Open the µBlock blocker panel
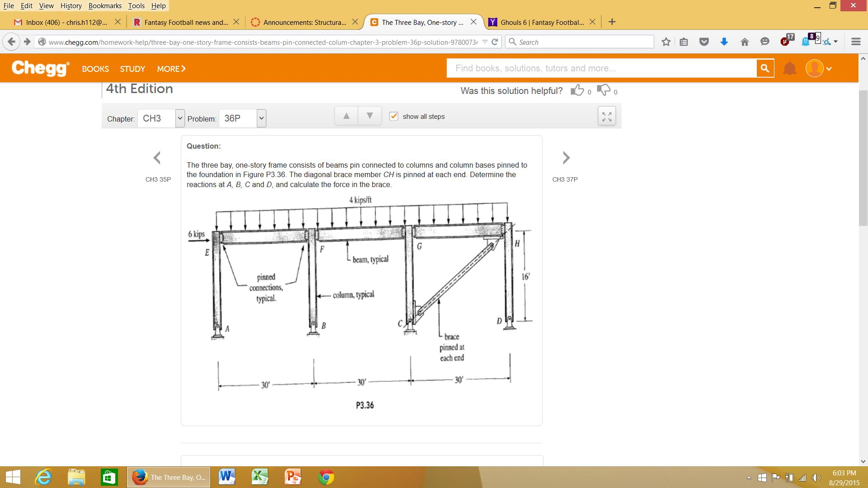 (x=785, y=42)
